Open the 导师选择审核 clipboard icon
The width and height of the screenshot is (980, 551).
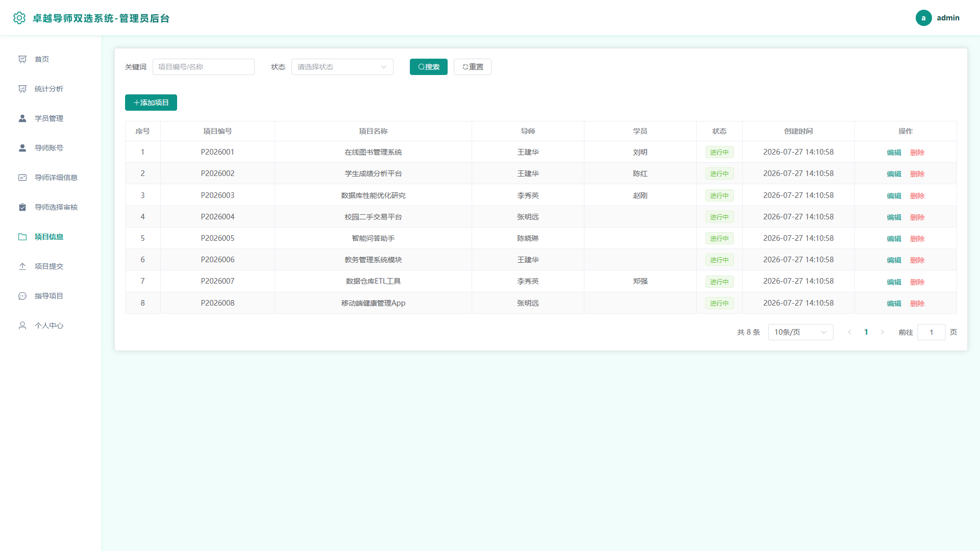pos(22,207)
